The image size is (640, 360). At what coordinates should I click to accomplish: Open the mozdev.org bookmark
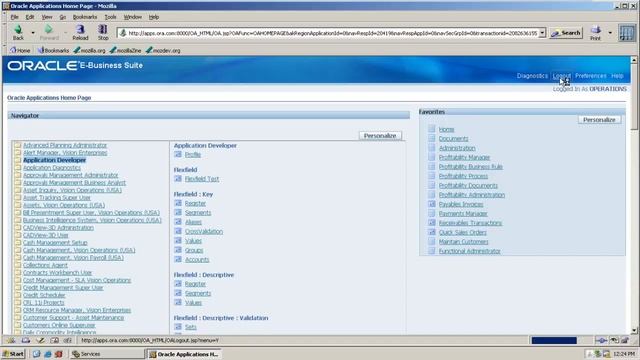pyautogui.click(x=163, y=50)
